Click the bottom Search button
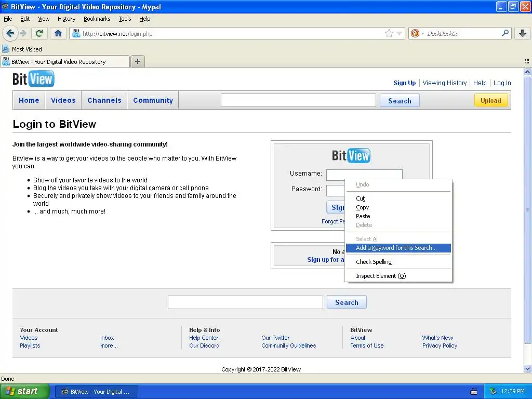The width and height of the screenshot is (532, 399). 347,302
